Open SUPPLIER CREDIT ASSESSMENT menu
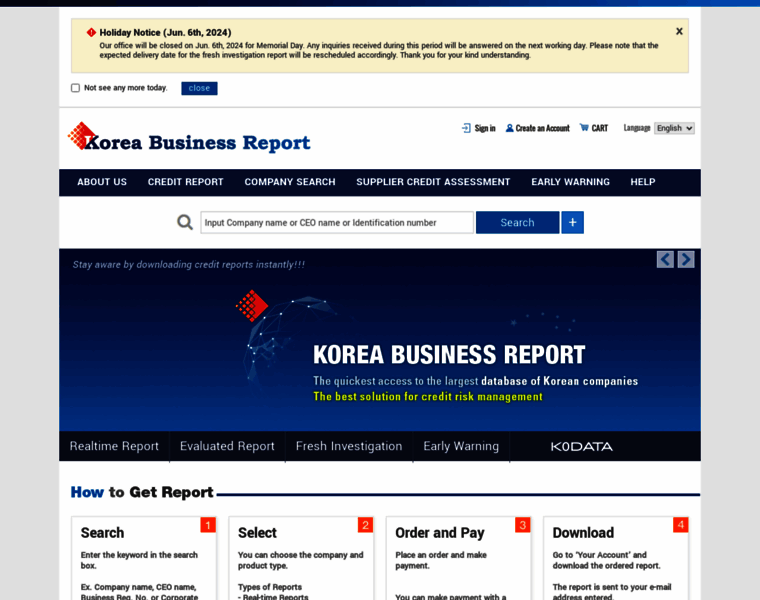 433,182
